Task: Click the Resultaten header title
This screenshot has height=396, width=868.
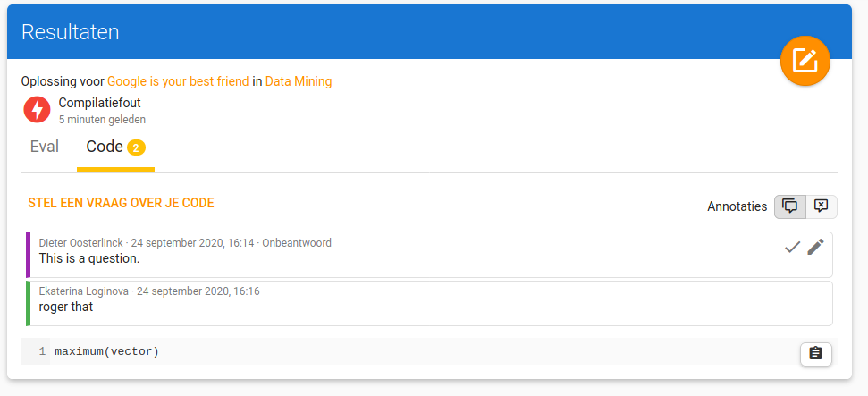Action: click(71, 32)
